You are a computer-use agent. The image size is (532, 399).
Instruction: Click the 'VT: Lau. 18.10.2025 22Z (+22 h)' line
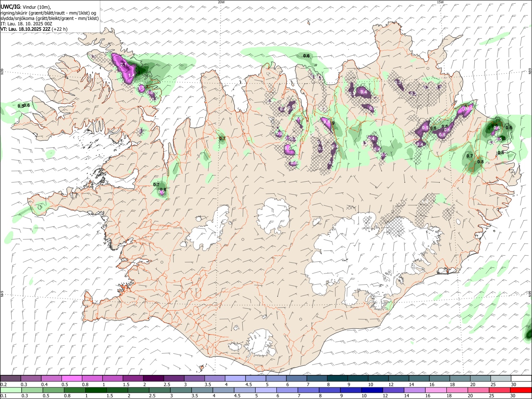(x=34, y=30)
